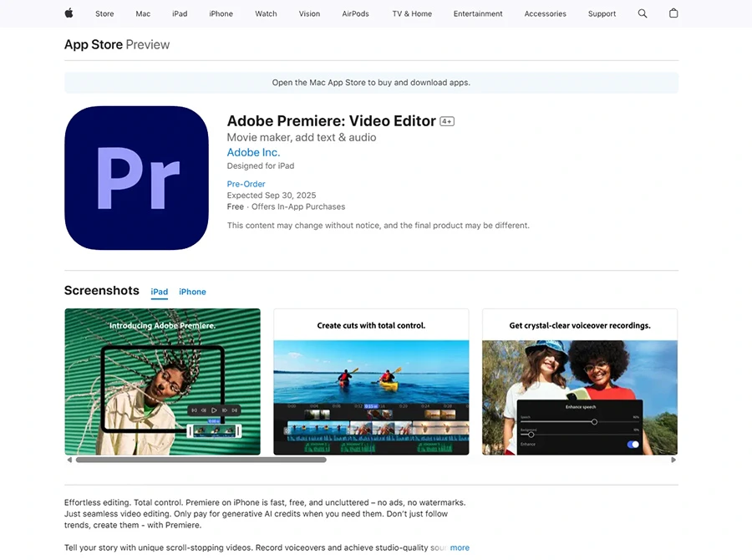Click the skip-to-end icon in the playback controls
The image size is (752, 560).
[x=235, y=410]
